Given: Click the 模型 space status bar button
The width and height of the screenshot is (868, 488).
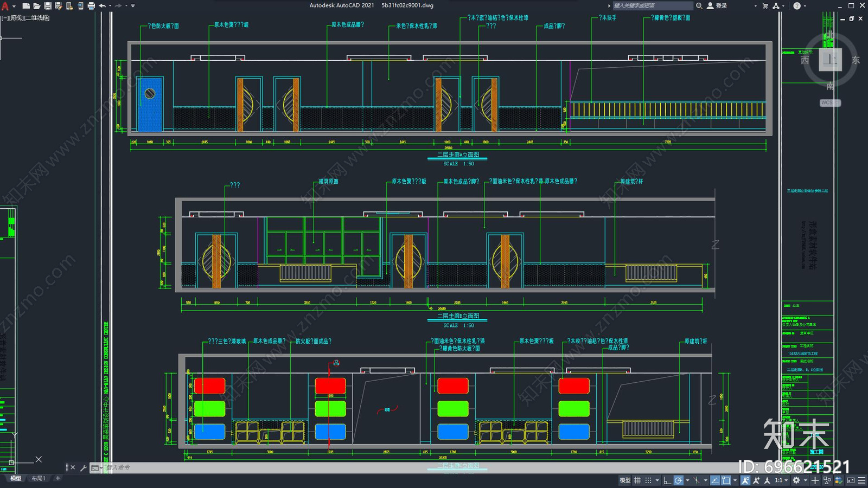Looking at the screenshot, I should (x=625, y=480).
